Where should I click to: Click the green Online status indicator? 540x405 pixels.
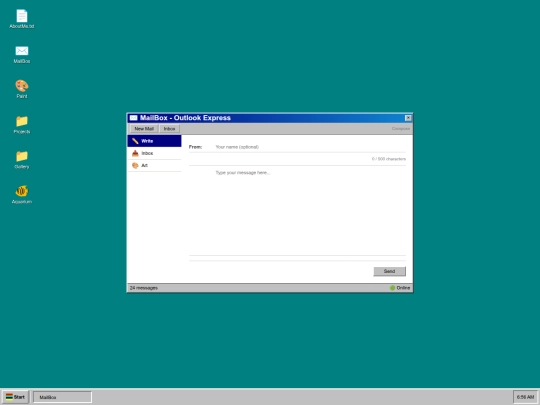(x=392, y=288)
